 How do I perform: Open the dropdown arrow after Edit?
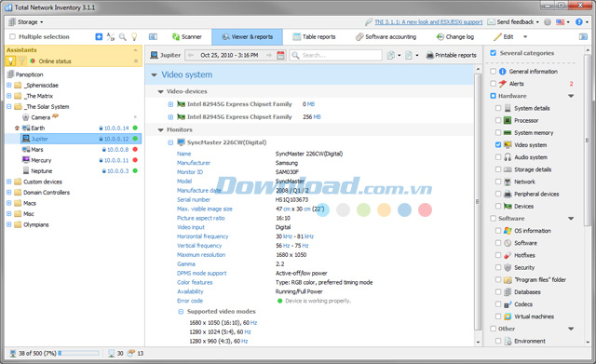coord(525,37)
